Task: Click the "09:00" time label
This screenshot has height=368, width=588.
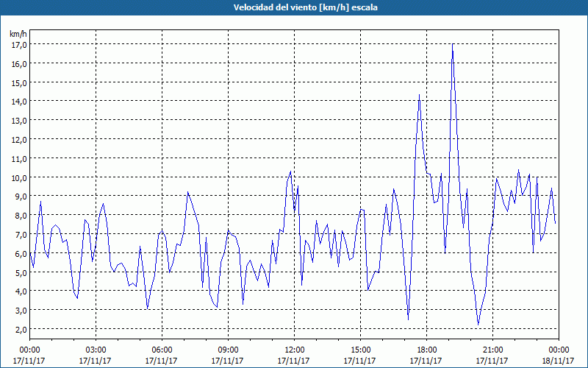Action: (228, 350)
